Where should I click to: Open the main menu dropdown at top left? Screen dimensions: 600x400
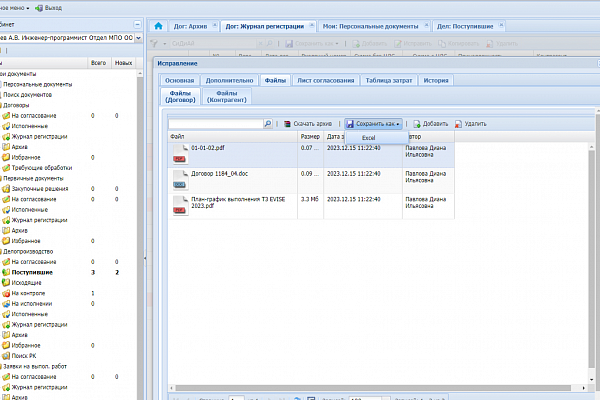coord(15,8)
